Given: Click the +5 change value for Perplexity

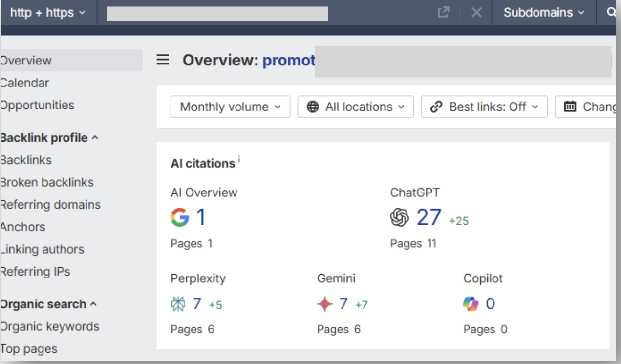Looking at the screenshot, I should tap(215, 305).
